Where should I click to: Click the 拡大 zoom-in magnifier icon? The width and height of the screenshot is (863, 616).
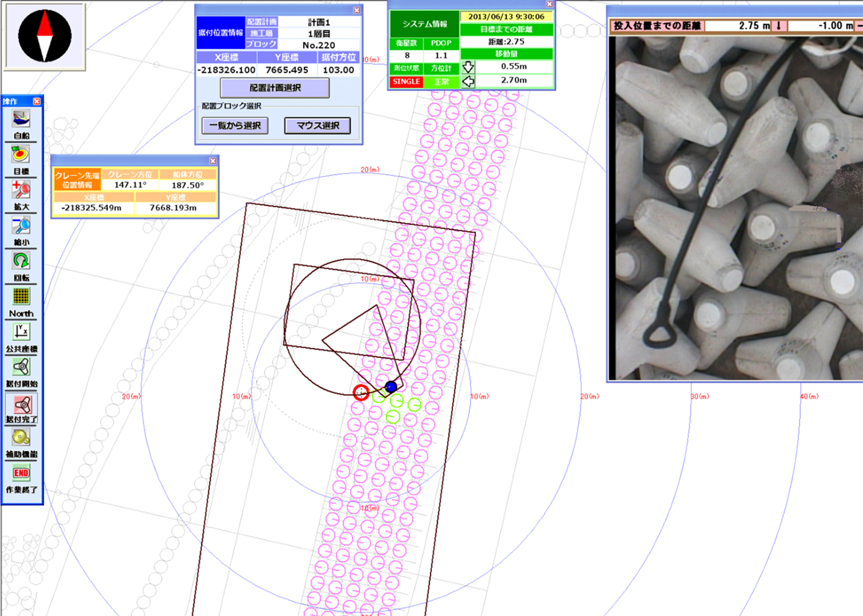click(21, 190)
